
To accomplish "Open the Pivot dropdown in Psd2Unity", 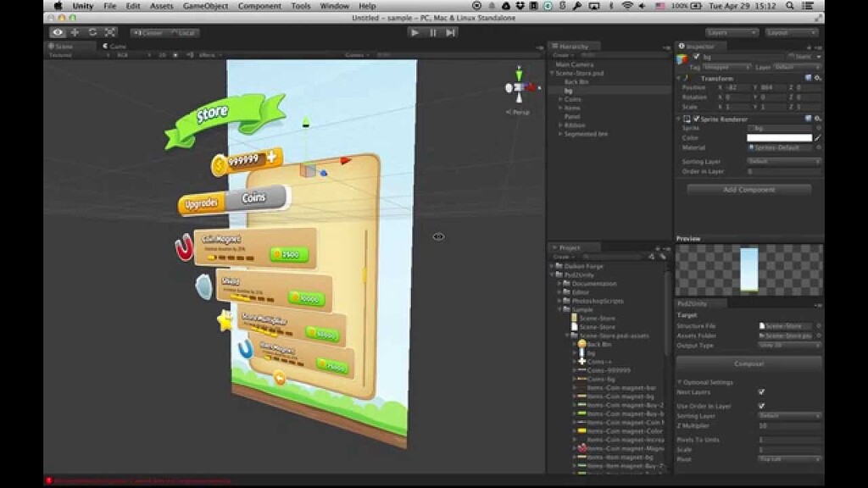I will click(x=787, y=458).
